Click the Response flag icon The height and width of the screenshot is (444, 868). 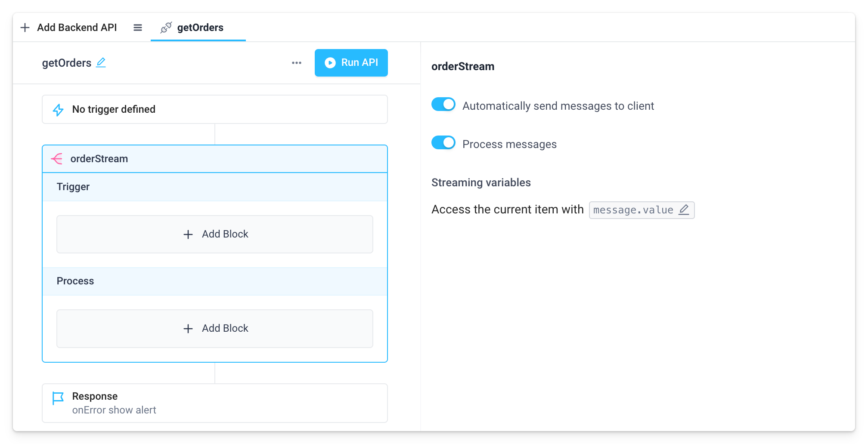click(58, 398)
